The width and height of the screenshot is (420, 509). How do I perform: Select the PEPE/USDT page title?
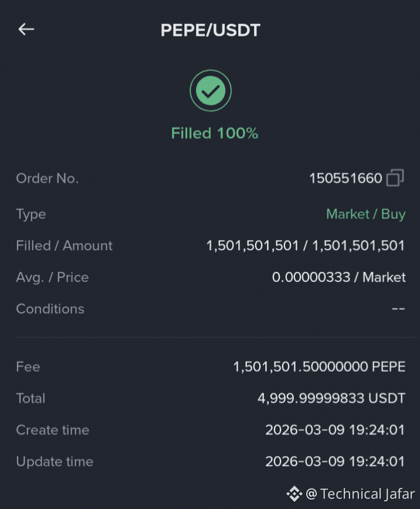tap(211, 30)
